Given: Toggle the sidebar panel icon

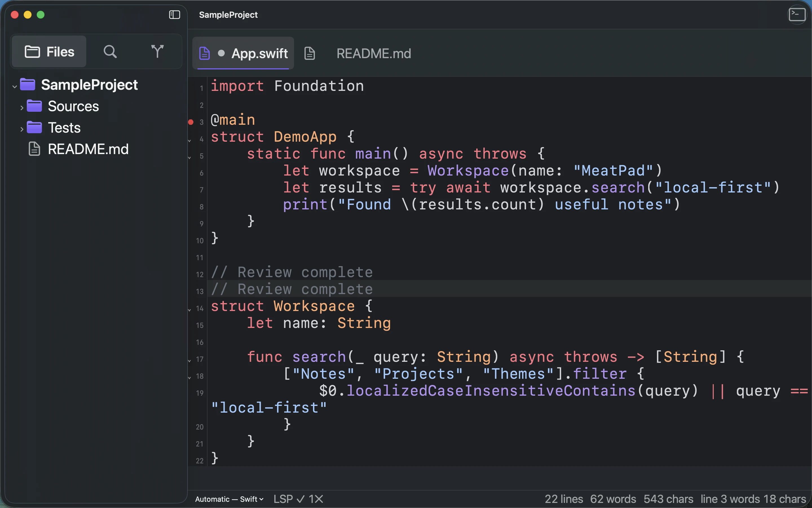Looking at the screenshot, I should pyautogui.click(x=175, y=15).
